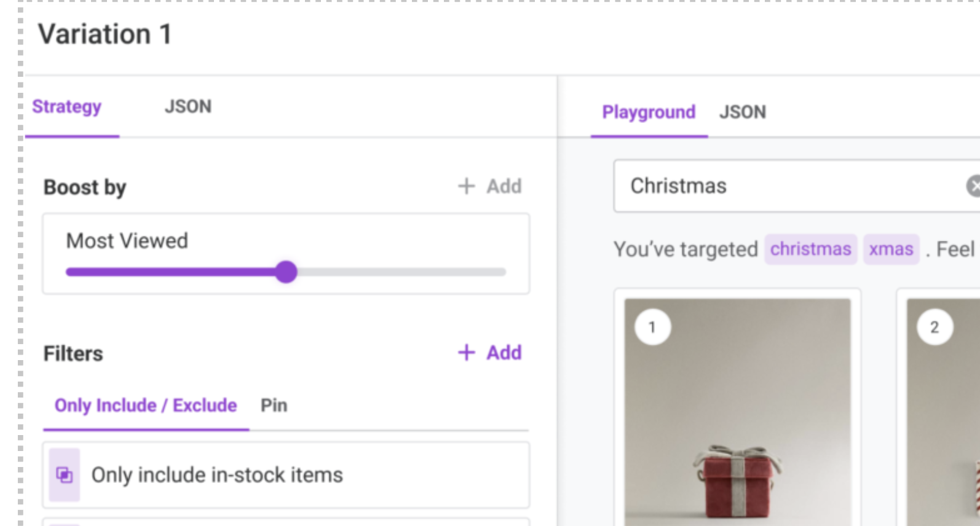
Task: Click the Variation 1 heading
Action: (x=105, y=34)
